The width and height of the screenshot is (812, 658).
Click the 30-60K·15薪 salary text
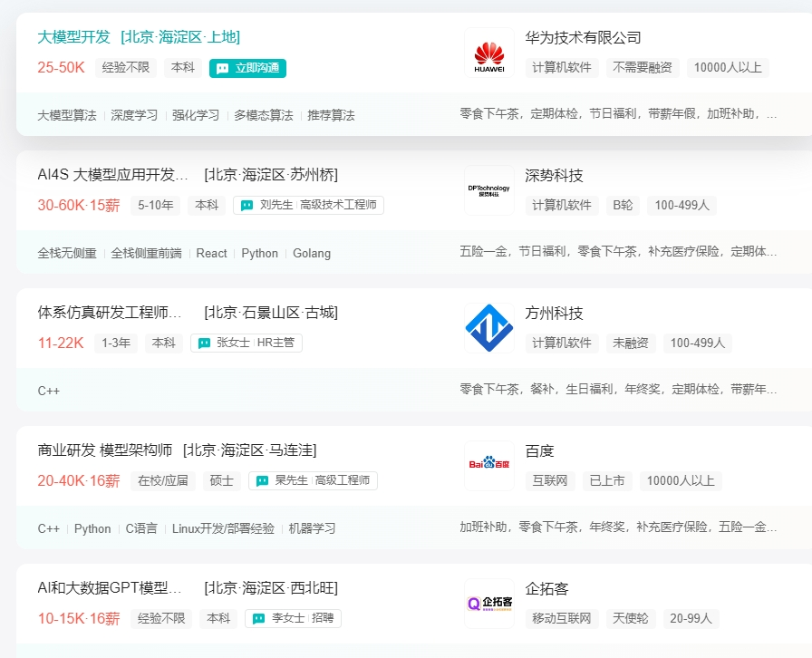(x=78, y=206)
